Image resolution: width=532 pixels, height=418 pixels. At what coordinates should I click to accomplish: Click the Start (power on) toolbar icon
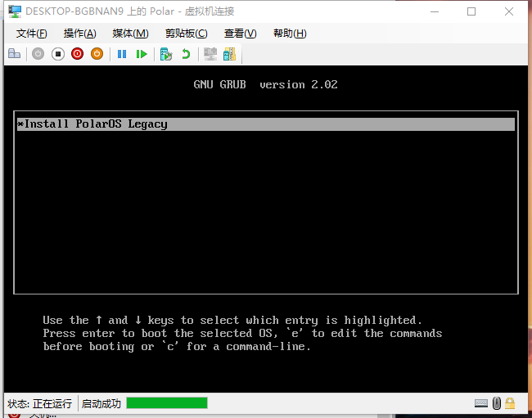38,54
